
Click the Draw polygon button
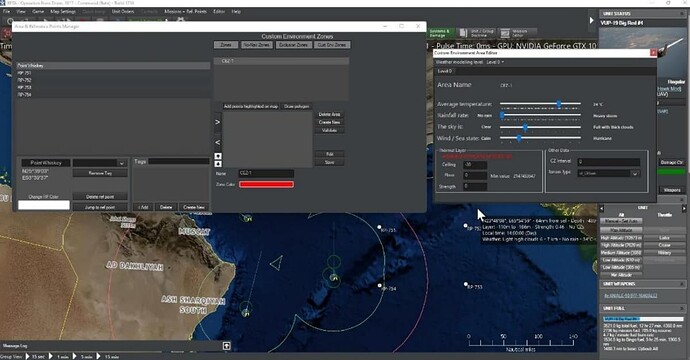click(x=297, y=107)
